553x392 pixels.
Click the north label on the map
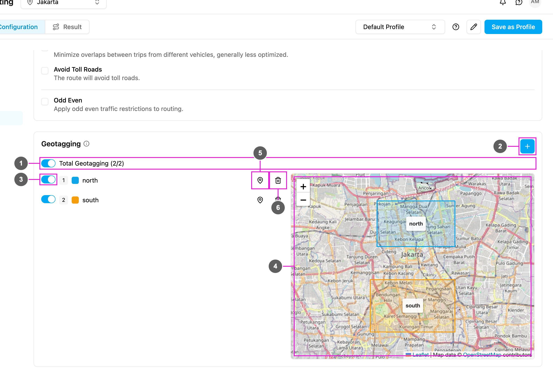coord(416,224)
